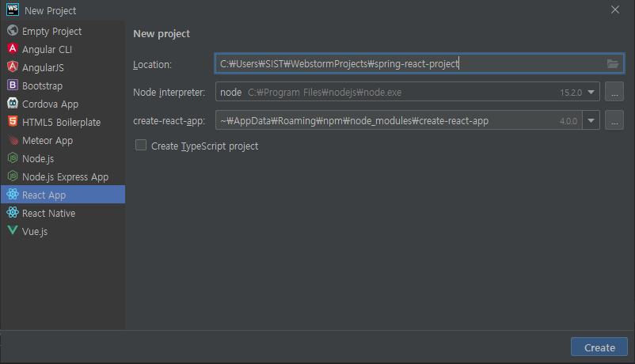Viewport: 635px width, 364px height.
Task: Click the 15.2.0 node version text
Action: 571,93
